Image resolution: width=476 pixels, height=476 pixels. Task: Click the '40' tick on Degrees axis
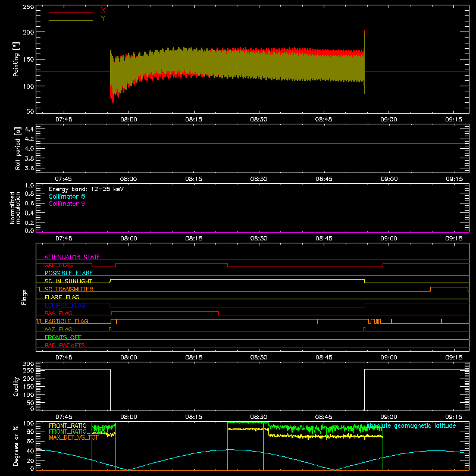(x=30, y=451)
